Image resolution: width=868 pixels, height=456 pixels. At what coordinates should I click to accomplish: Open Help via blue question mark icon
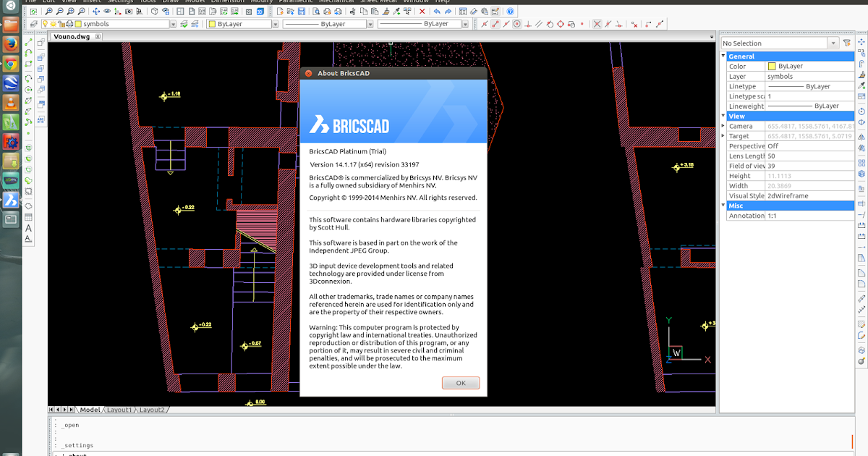click(x=511, y=12)
